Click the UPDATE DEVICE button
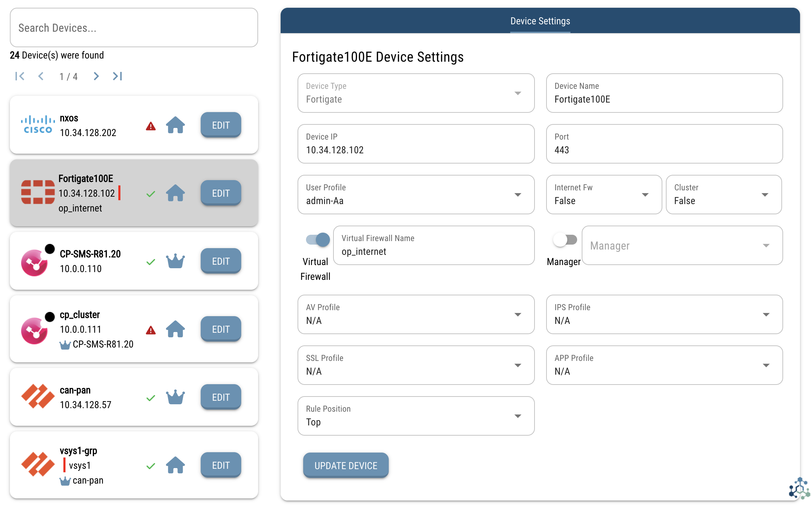Screen dimensions: 812x516 click(346, 465)
